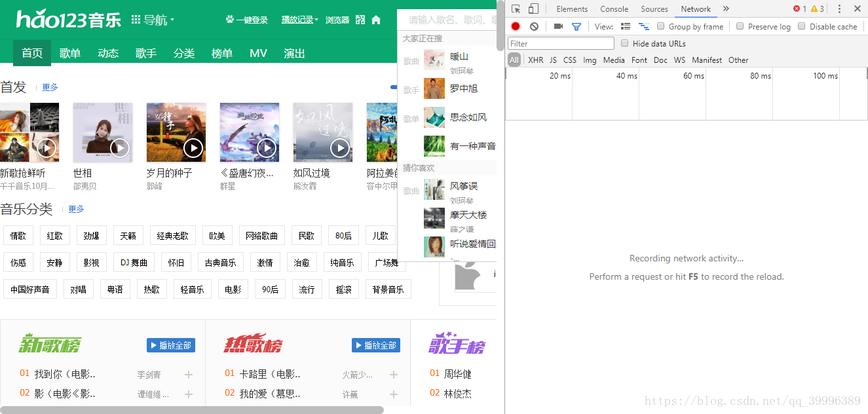Select the CSS filter type
The image size is (868, 414).
570,60
